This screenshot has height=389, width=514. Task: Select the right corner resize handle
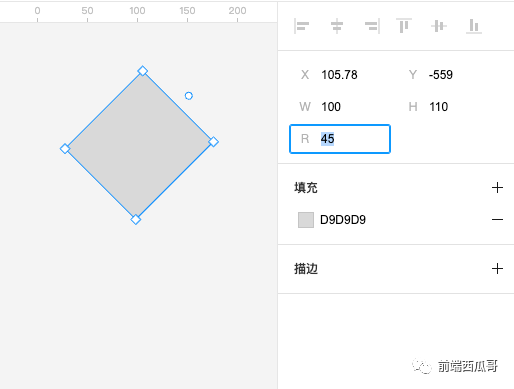[213, 142]
